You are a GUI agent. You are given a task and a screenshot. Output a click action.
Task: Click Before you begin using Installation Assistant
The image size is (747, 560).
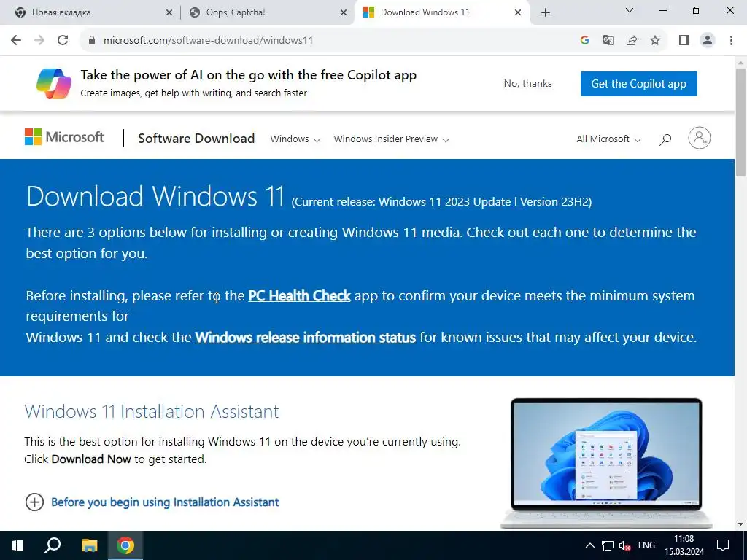point(165,502)
